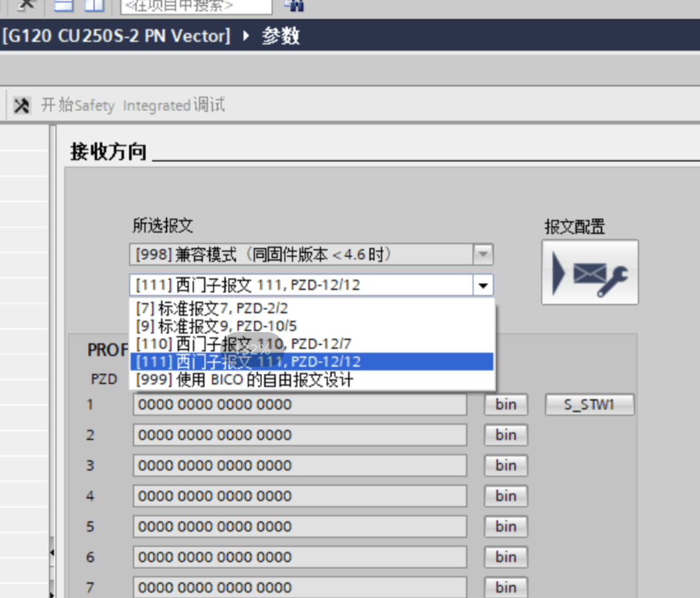Click the left panel collapse arrow

coord(52,552)
